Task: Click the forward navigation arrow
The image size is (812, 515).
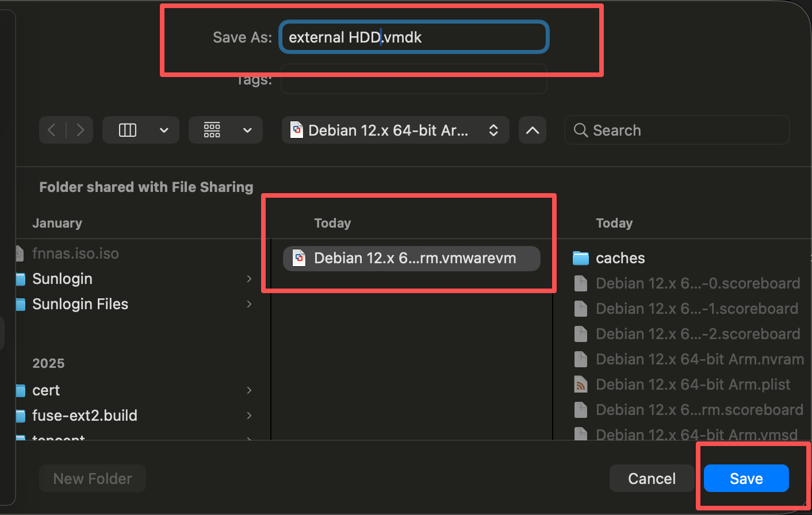Action: (x=81, y=130)
